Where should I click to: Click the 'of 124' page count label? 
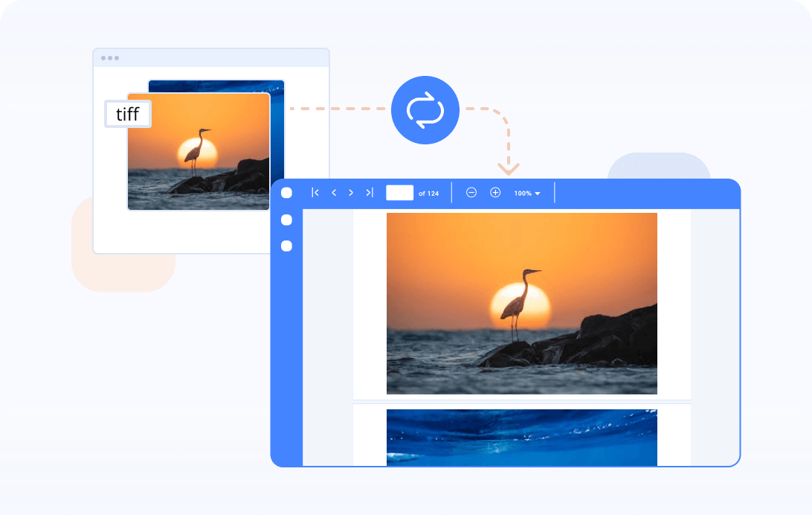(x=430, y=193)
